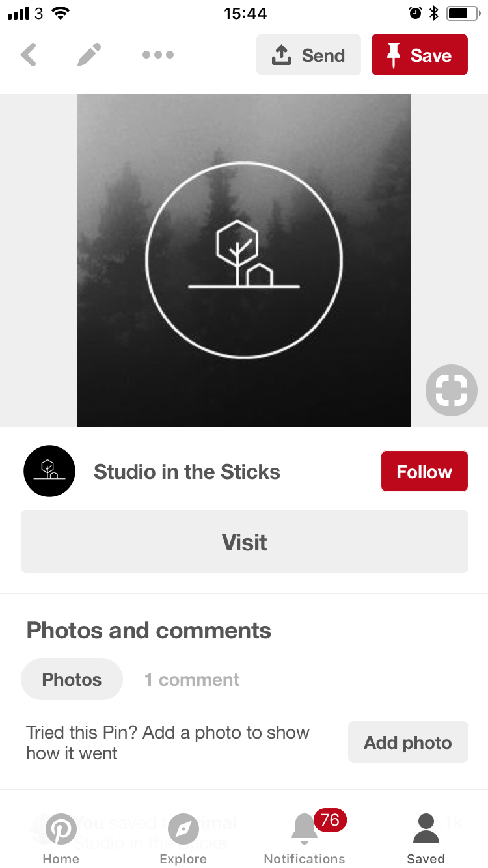Tap the Pinterest Home icon
The height and width of the screenshot is (868, 488).
click(x=61, y=831)
